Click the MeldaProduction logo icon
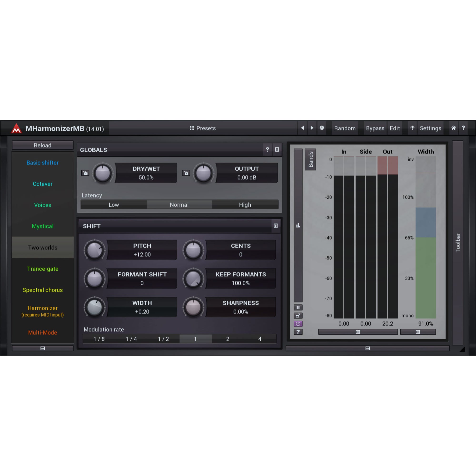This screenshot has width=476, height=476. [x=16, y=128]
